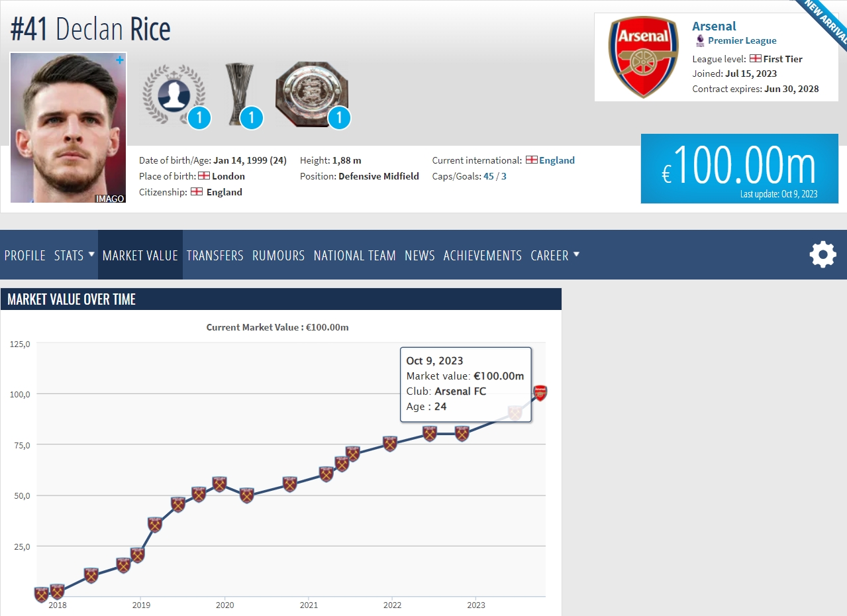Expand the CAREER dropdown menu
847x616 pixels.
pyautogui.click(x=555, y=255)
